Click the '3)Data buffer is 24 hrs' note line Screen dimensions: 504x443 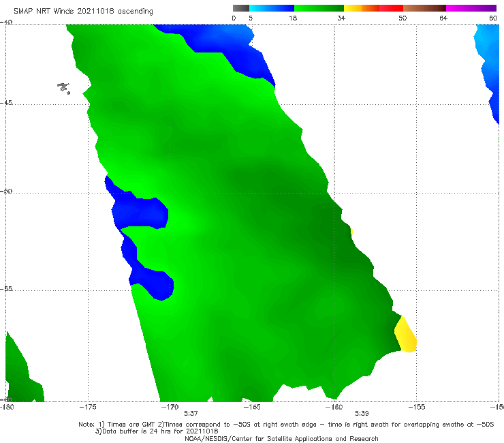157,431
